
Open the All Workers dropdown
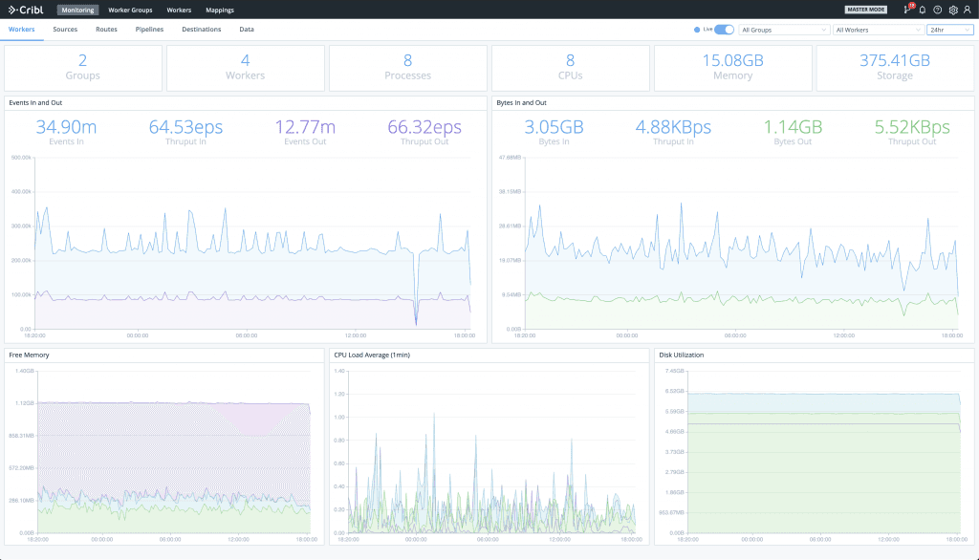[876, 30]
